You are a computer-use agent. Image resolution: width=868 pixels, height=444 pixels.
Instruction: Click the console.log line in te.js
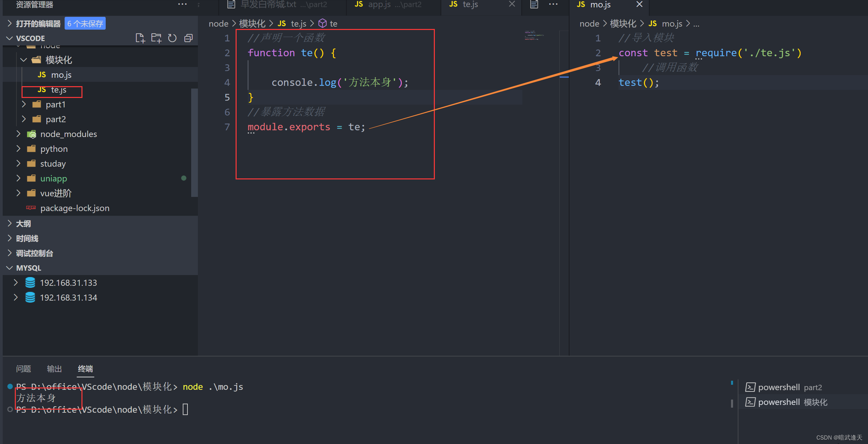[x=340, y=82]
